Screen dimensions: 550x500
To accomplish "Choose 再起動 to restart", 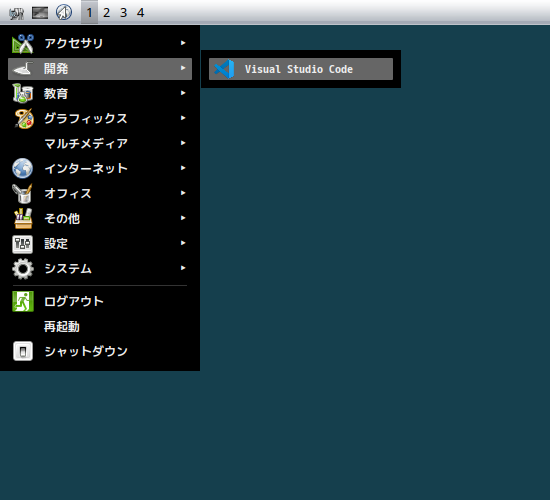I will (x=100, y=326).
